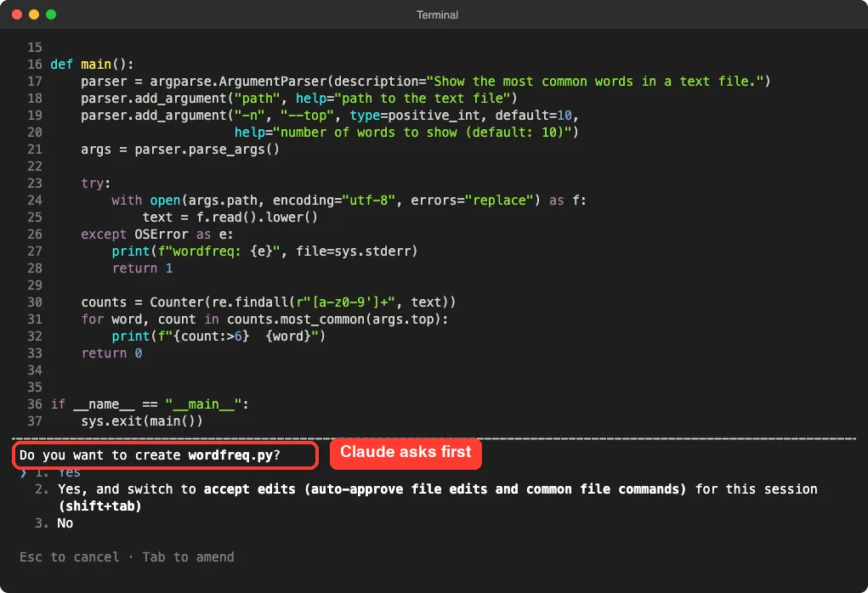Screen dimensions: 868x593
Task: Select the 'No' option in the prompt
Action: pyautogui.click(x=65, y=522)
